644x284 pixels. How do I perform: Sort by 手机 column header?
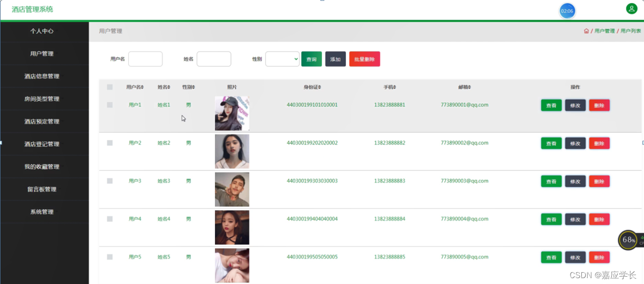[x=390, y=87]
